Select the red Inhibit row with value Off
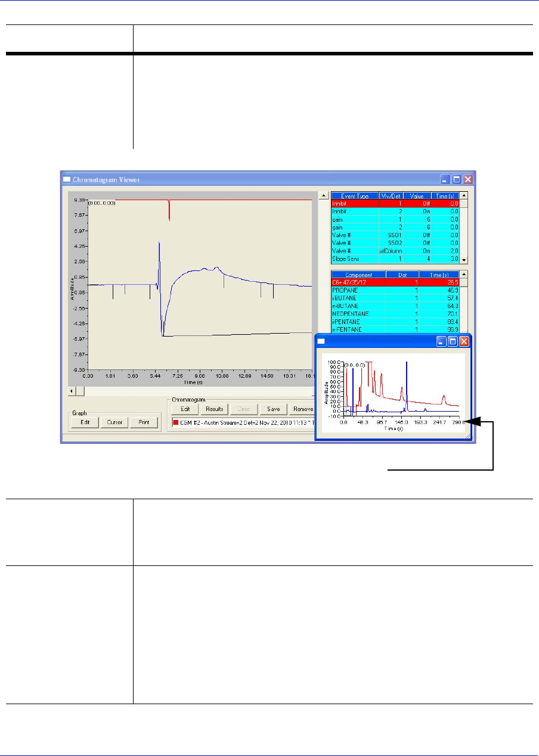Image resolution: width=539 pixels, height=756 pixels. click(x=395, y=203)
